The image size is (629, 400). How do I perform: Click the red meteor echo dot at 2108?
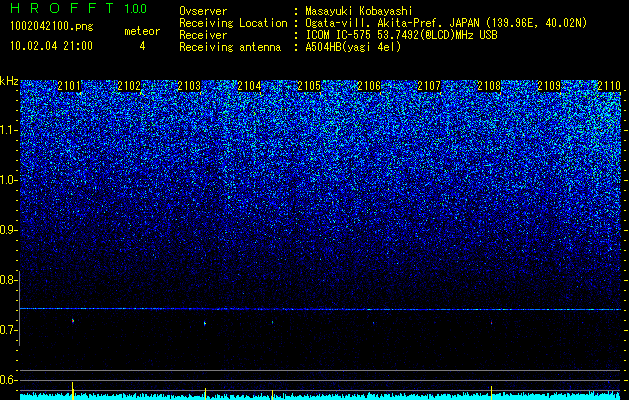[x=491, y=323]
